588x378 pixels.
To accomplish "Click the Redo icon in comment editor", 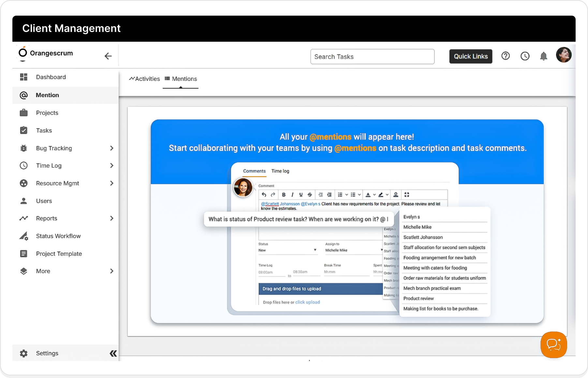I will (x=273, y=195).
